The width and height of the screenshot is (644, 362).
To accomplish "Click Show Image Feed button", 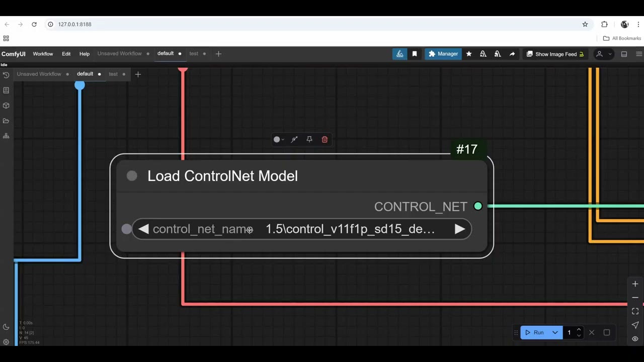I will pyautogui.click(x=555, y=54).
